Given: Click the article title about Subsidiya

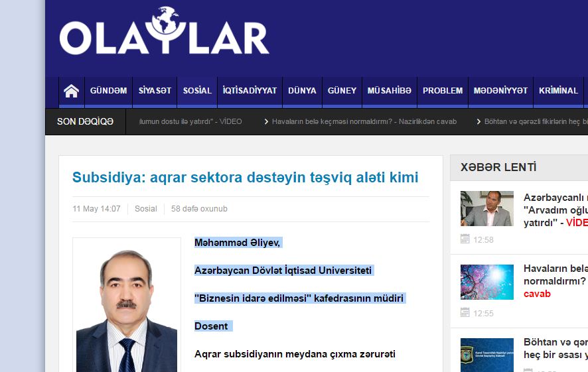Looking at the screenshot, I should click(x=245, y=177).
